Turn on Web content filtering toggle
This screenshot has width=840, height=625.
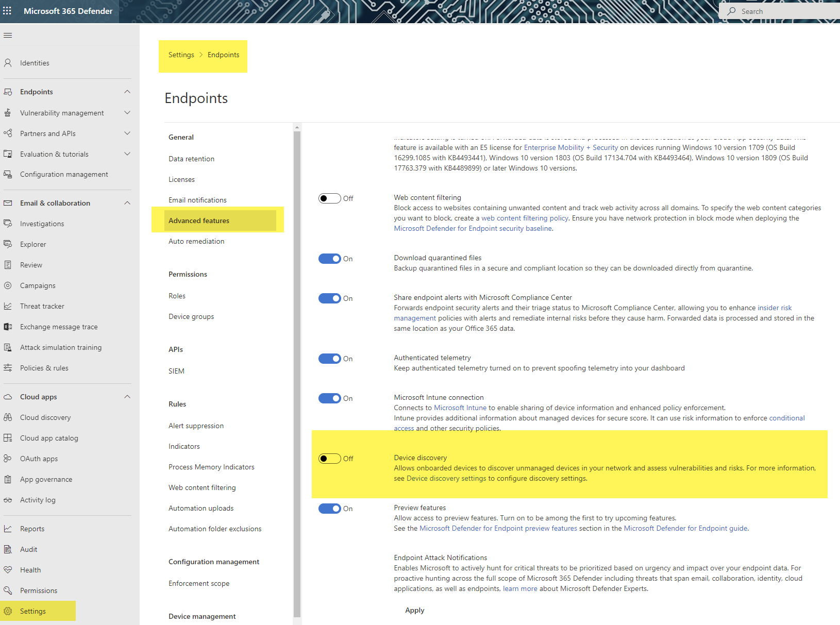[330, 198]
